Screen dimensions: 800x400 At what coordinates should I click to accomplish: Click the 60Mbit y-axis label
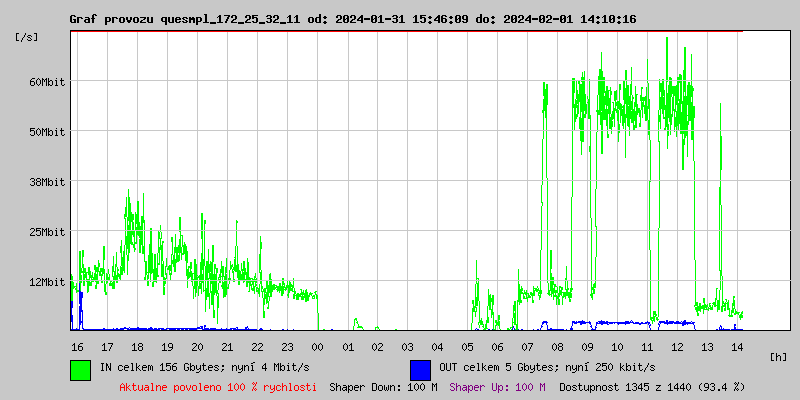[47, 82]
